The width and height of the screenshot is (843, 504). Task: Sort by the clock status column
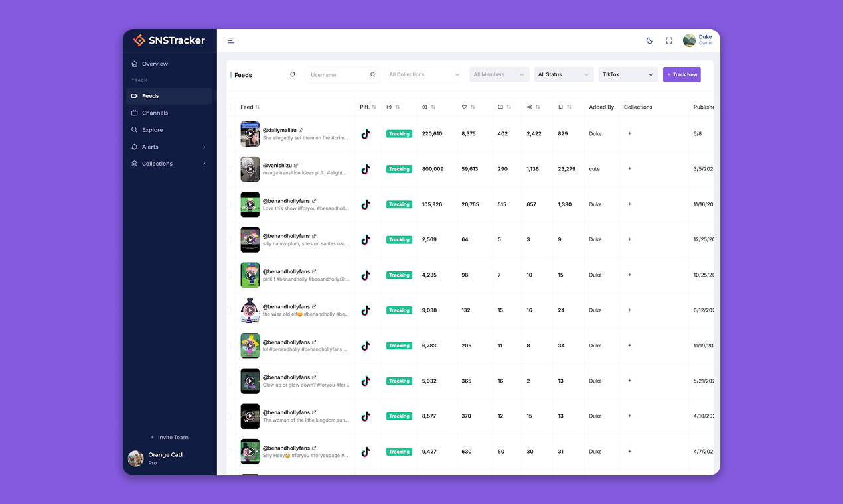tap(398, 107)
